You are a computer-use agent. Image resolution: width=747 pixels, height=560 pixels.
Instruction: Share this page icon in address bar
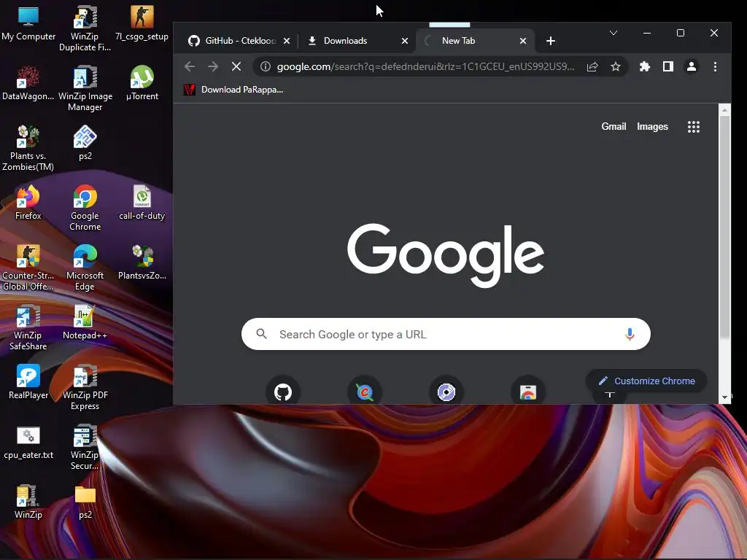pyautogui.click(x=592, y=66)
